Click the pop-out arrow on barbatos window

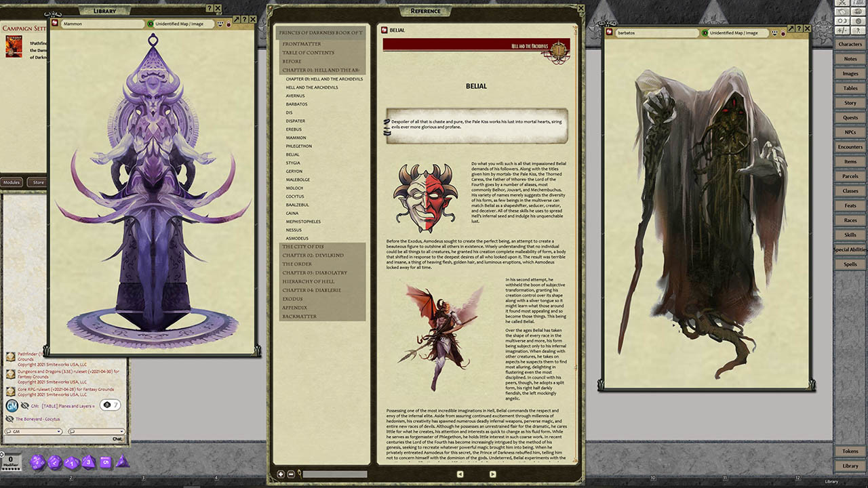pyautogui.click(x=791, y=28)
